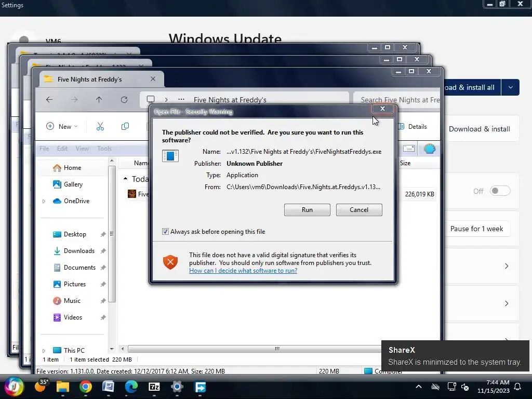532x399 pixels.
Task: Click the Copy icon in toolbar
Action: [125, 126]
